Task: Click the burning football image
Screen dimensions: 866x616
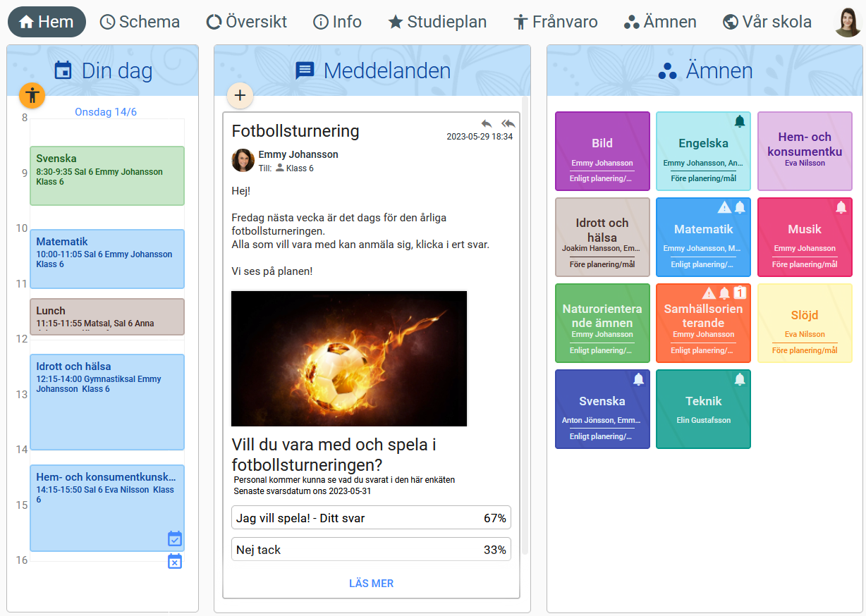Action: (x=349, y=359)
